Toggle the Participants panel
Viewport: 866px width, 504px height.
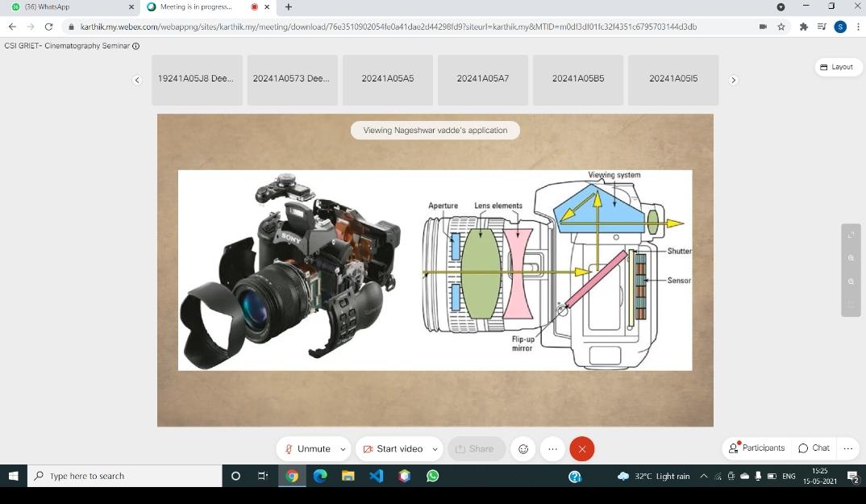click(756, 448)
